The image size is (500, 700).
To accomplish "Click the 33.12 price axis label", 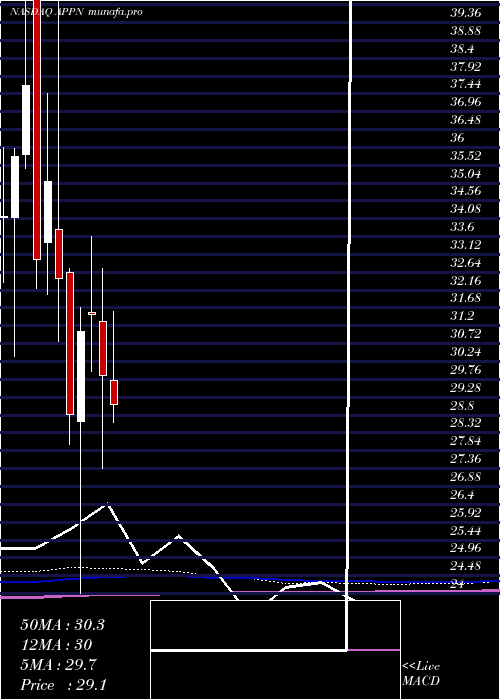I will [466, 245].
